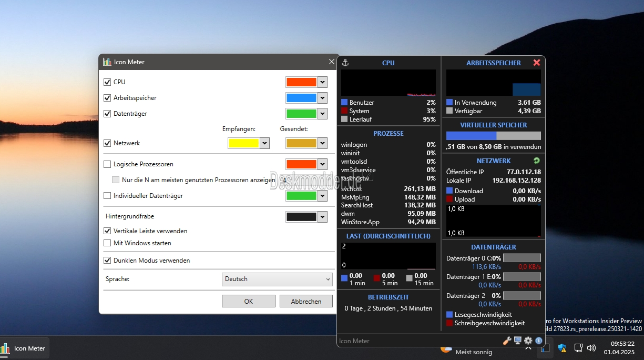Refresh network info with green arrow icon
This screenshot has width=644, height=360.
(x=536, y=161)
